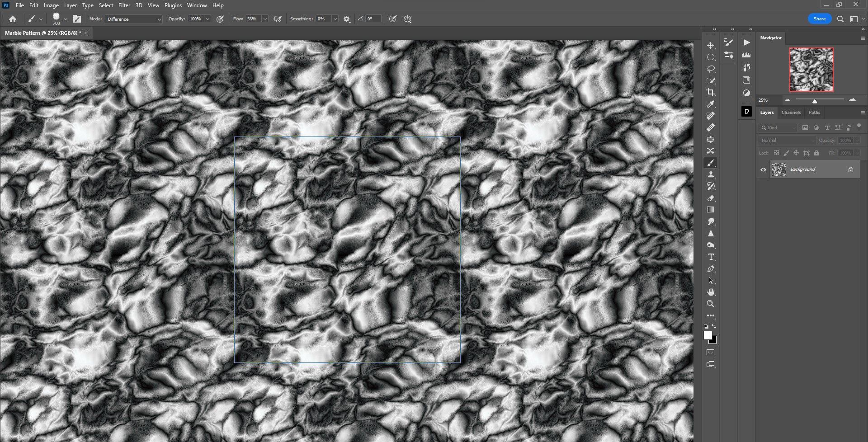Select the Eyedropper tool
Screen dimensions: 868x442
[x=711, y=104]
